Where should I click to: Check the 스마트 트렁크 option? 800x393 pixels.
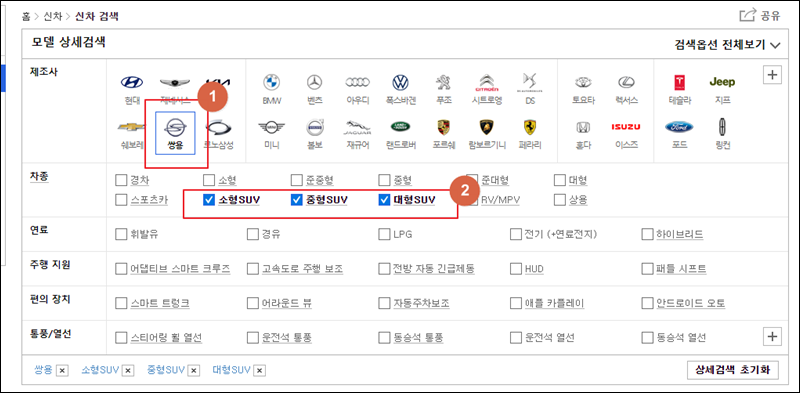[120, 303]
